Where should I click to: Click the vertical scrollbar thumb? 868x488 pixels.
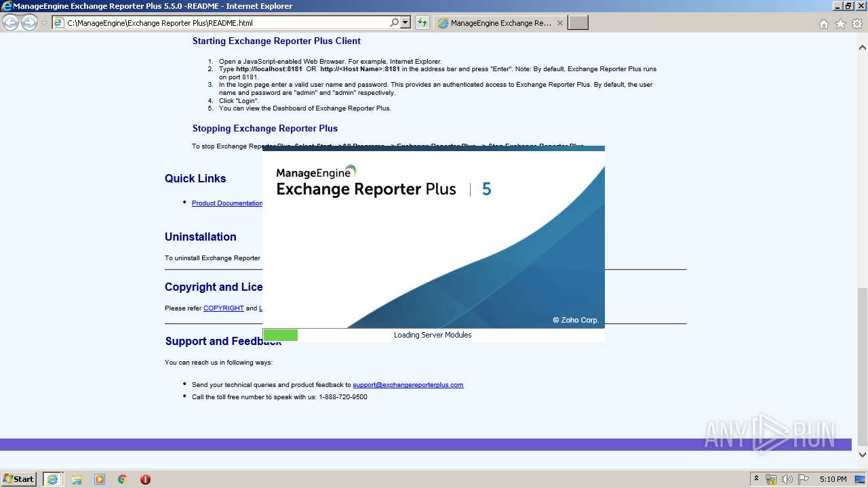[862, 366]
